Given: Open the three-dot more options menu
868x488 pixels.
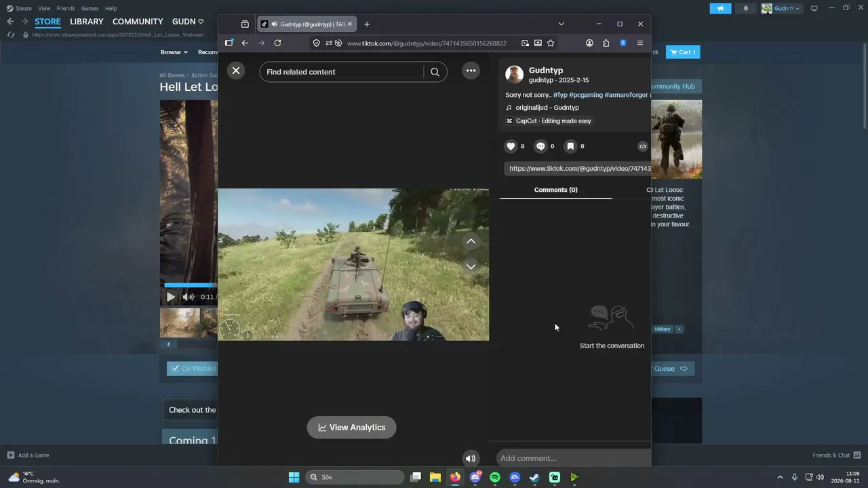Looking at the screenshot, I should click(x=471, y=70).
